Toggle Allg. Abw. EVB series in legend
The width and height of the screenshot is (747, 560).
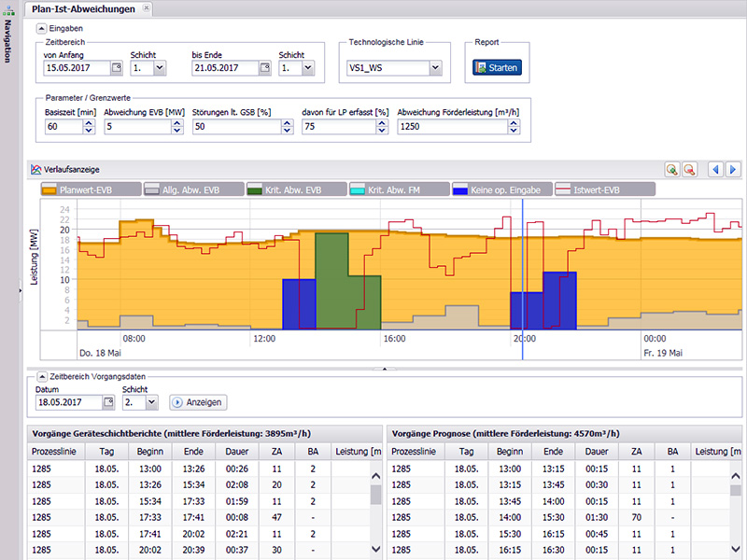(x=194, y=189)
